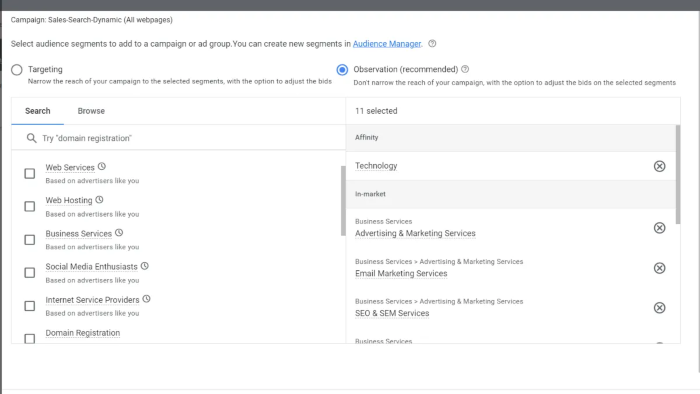Screen dimensions: 700x394
Task: Select the Targeting radio button
Action: pos(17,70)
